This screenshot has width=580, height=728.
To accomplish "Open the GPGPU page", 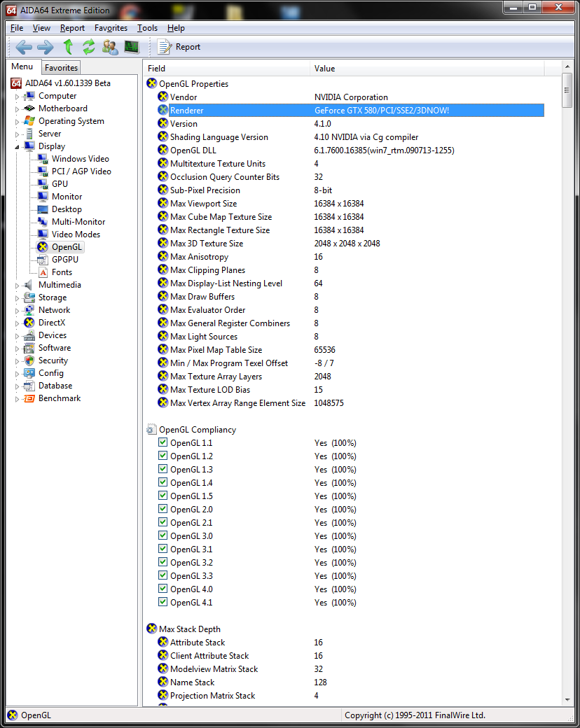I will (x=64, y=260).
